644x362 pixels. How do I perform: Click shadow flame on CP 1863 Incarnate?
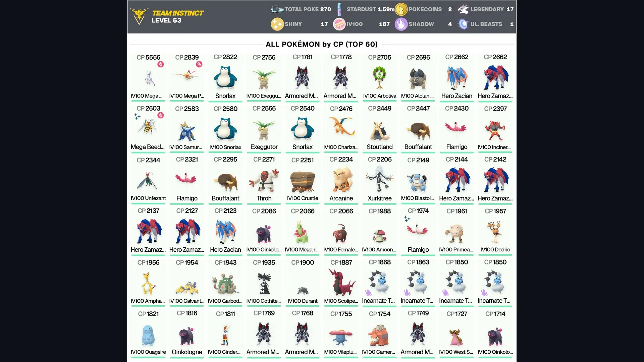(x=407, y=292)
